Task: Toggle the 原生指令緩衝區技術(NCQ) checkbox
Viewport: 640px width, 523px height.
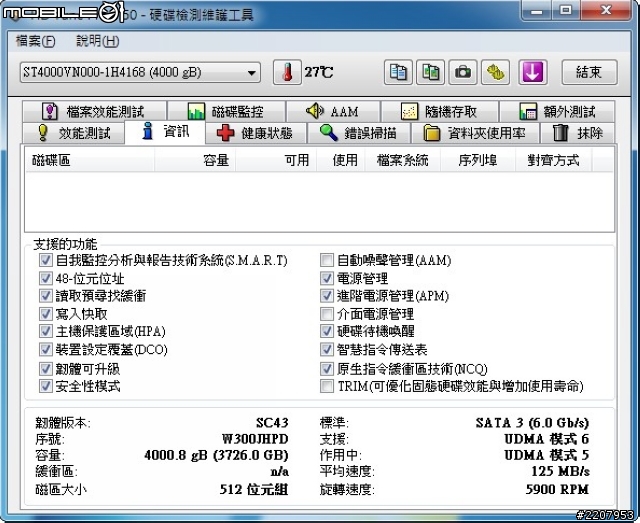Action: tap(327, 369)
